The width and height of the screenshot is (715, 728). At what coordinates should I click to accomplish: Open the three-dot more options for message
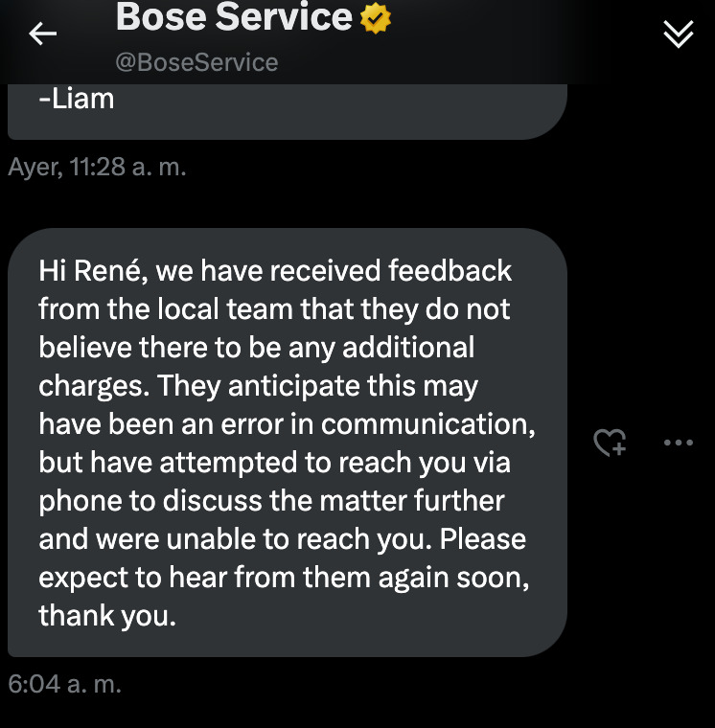coord(679,443)
